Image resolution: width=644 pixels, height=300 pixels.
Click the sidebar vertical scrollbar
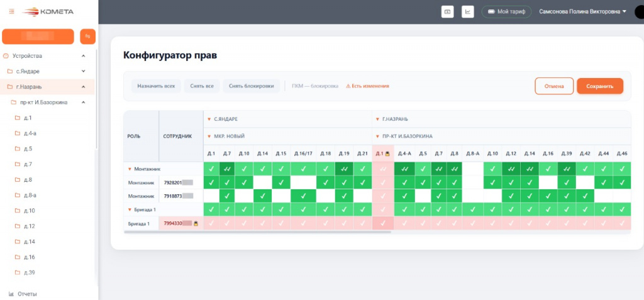(96, 99)
